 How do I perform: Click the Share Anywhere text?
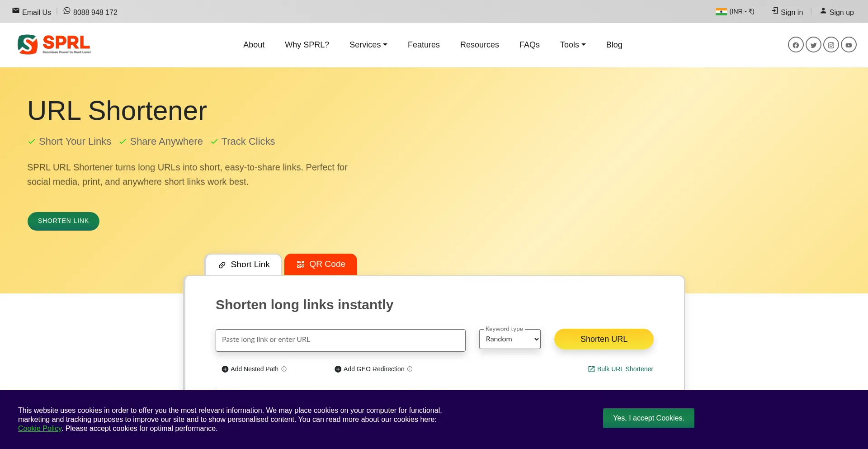pyautogui.click(x=166, y=142)
